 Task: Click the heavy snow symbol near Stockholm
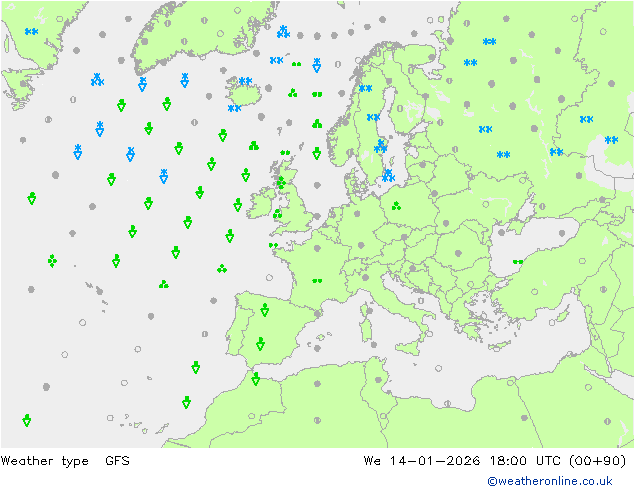(x=380, y=146)
